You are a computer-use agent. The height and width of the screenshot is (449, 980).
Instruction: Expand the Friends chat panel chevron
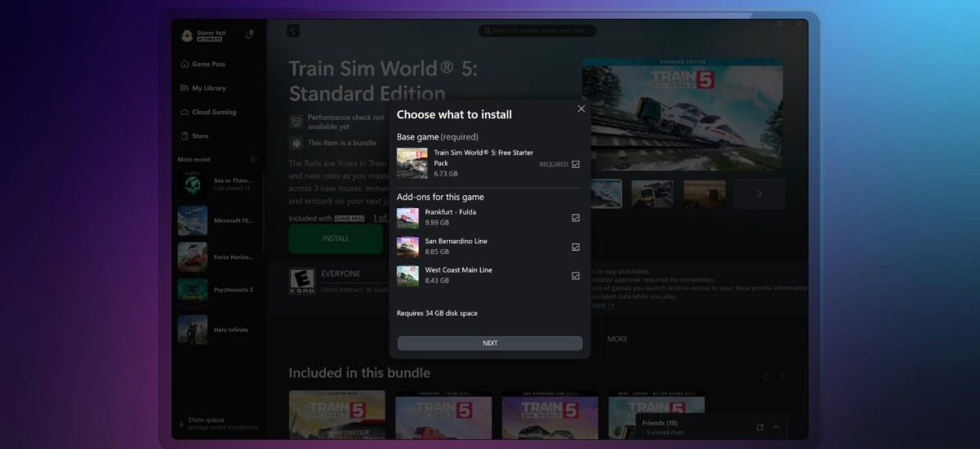tap(776, 427)
